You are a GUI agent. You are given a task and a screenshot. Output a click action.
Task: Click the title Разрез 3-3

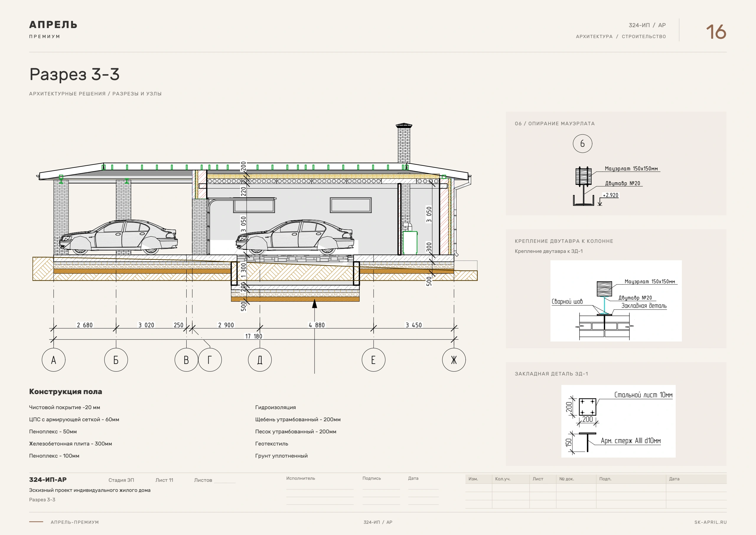(74, 74)
